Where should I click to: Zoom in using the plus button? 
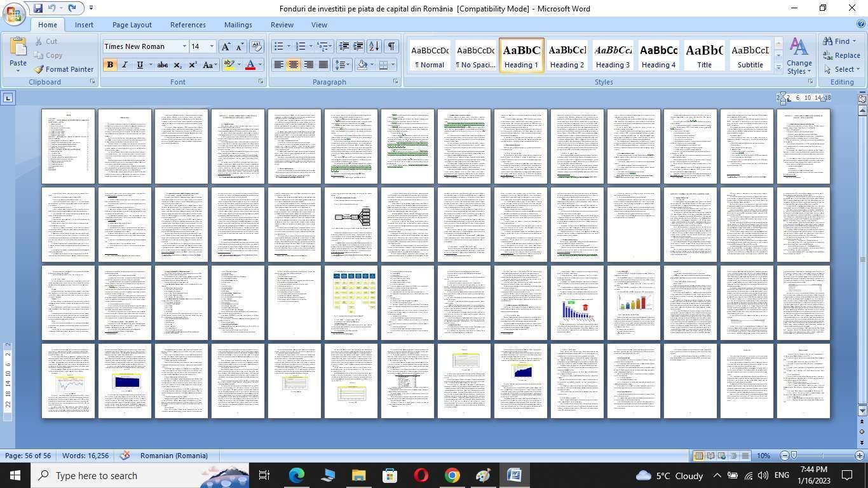pyautogui.click(x=860, y=456)
